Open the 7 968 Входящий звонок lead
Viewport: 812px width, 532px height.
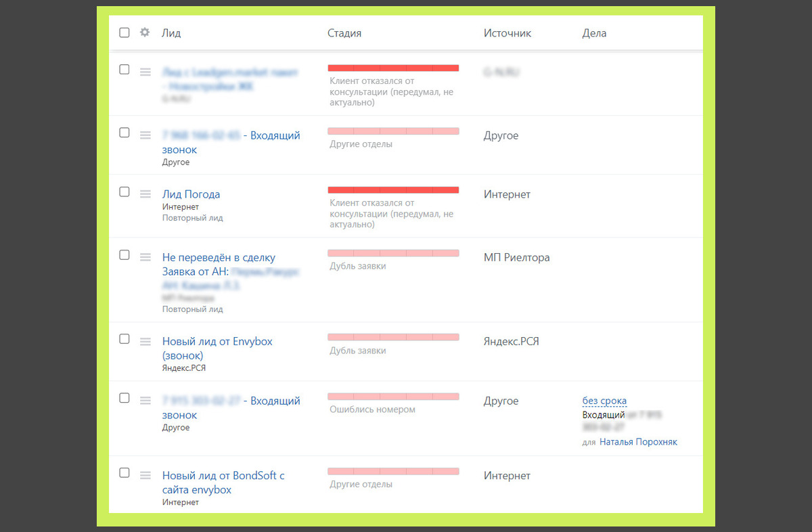231,142
